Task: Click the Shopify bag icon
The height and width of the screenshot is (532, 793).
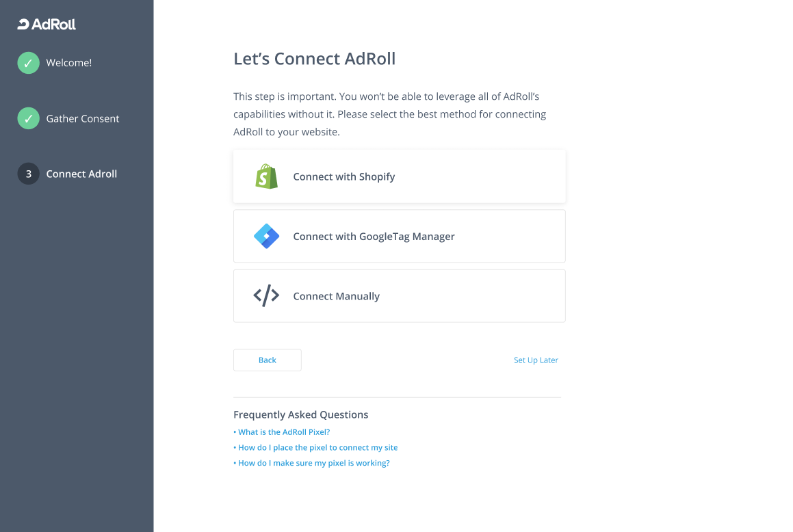Action: point(267,176)
